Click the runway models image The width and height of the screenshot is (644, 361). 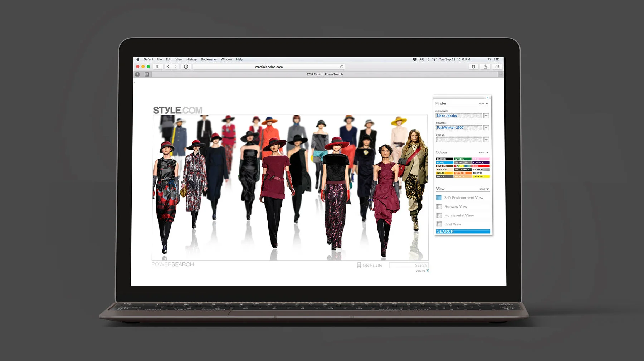click(x=290, y=188)
